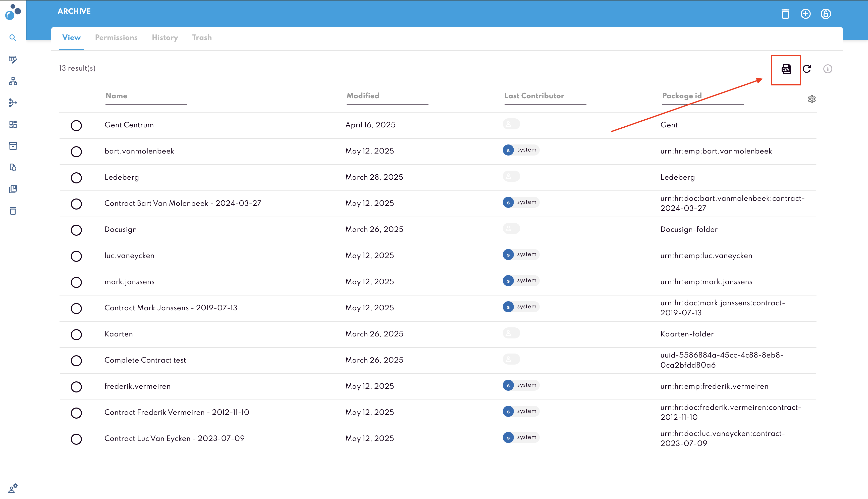Sort by Package id column header
Image resolution: width=868 pixels, height=499 pixels.
point(682,96)
